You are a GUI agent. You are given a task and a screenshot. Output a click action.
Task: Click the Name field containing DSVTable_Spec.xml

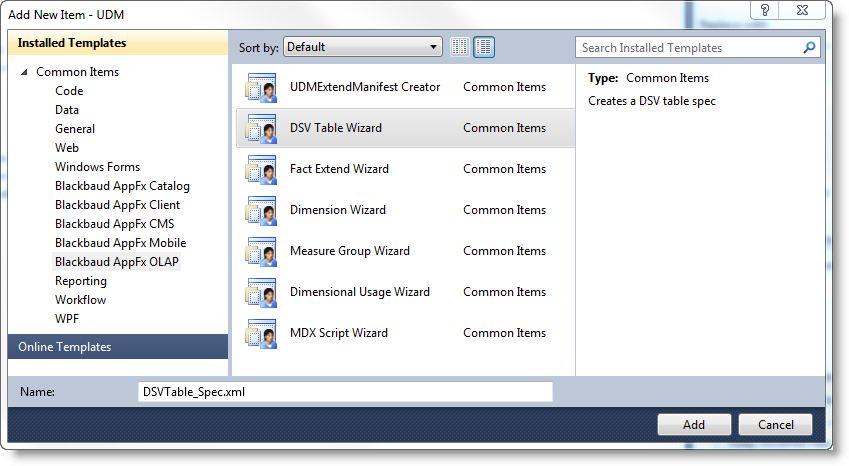(x=345, y=392)
